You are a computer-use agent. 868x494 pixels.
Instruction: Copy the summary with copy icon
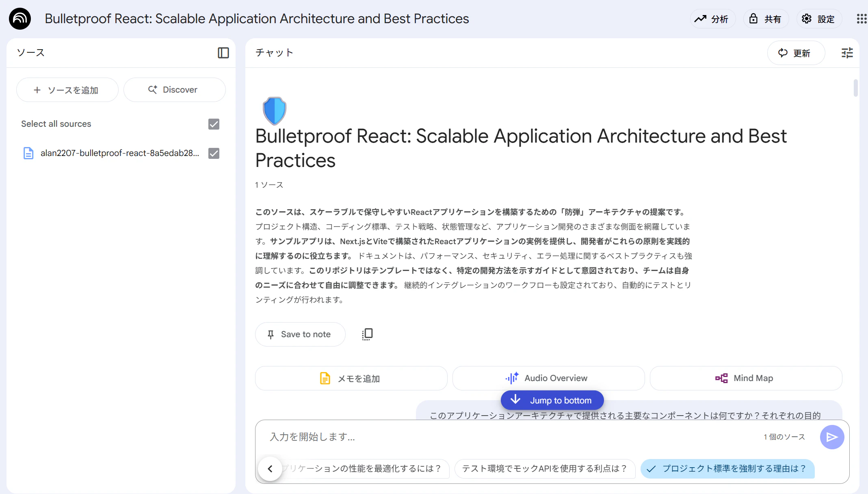[x=367, y=334]
